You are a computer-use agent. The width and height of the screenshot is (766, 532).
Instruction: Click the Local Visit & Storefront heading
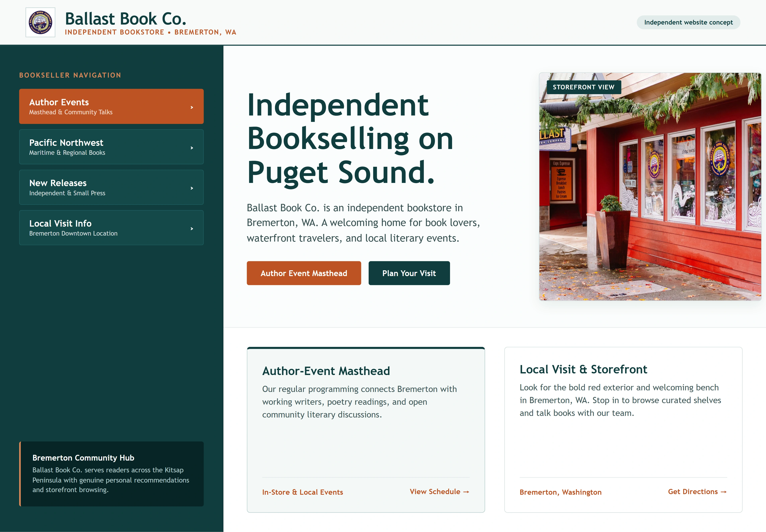583,369
